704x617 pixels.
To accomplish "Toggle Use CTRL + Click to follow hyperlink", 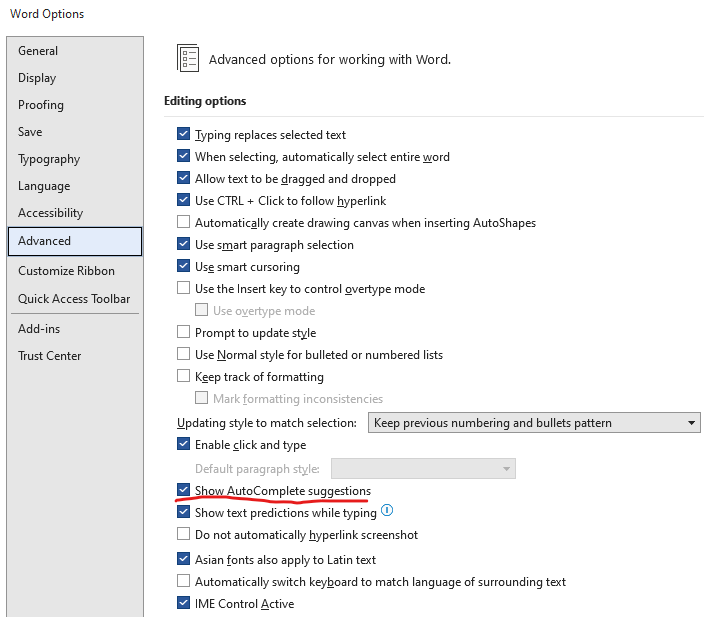I will (183, 200).
